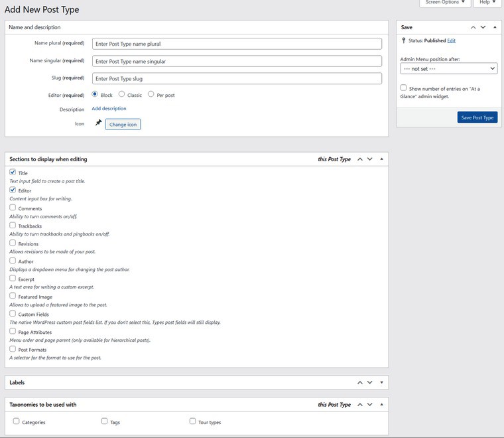The height and width of the screenshot is (438, 504).
Task: Move Taxonomies panel up with arrow
Action: coord(360,405)
